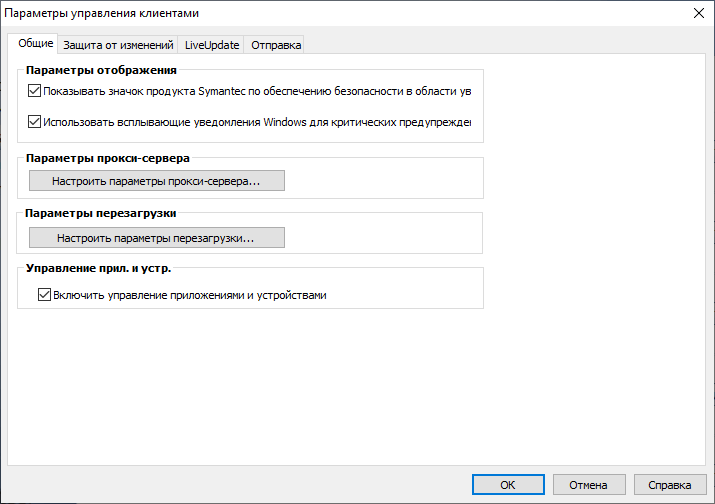This screenshot has width=715, height=504.
Task: Select the LiveUpdate tab
Action: (x=211, y=45)
